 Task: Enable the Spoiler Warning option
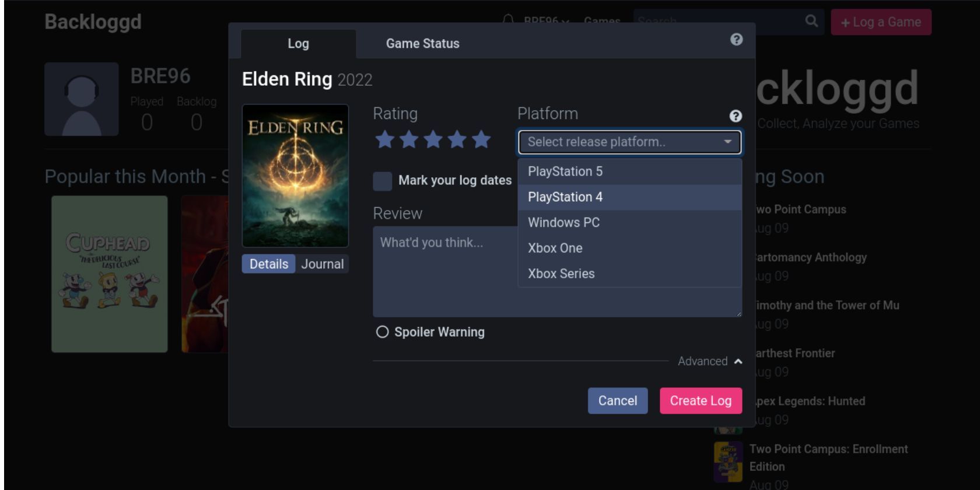pos(382,332)
